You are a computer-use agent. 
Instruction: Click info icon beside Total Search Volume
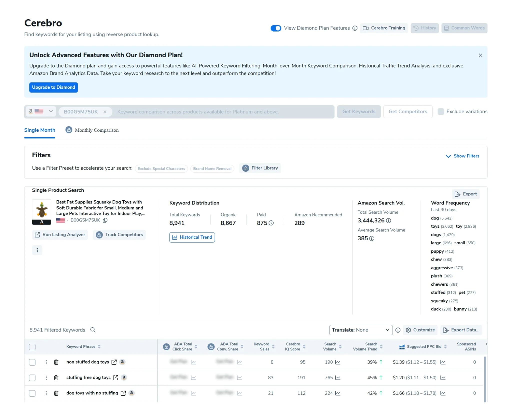(388, 220)
